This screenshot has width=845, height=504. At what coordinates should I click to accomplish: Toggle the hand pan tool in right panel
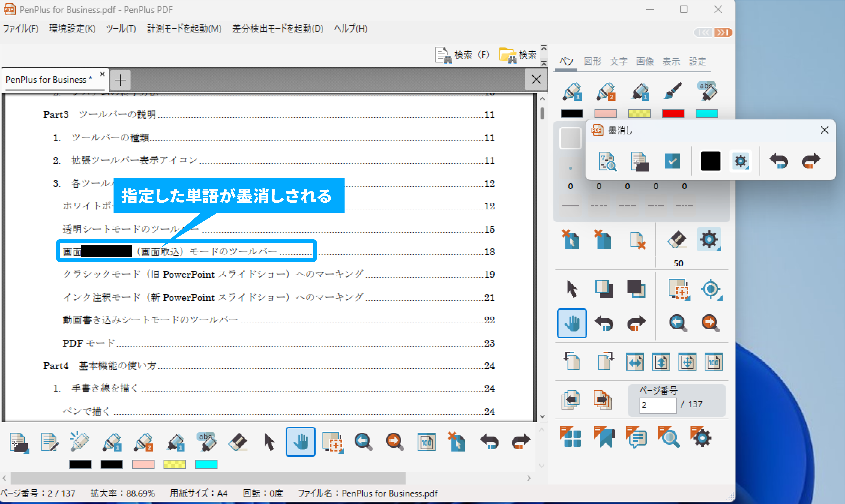coord(572,323)
